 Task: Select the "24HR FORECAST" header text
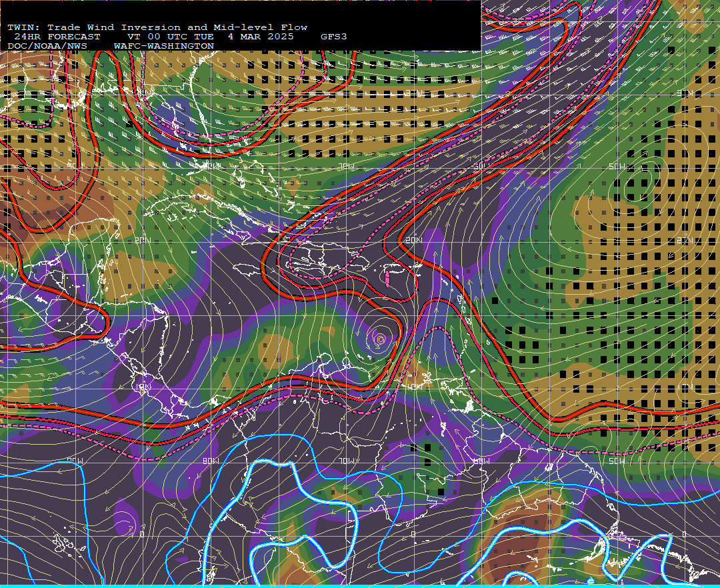(57, 37)
